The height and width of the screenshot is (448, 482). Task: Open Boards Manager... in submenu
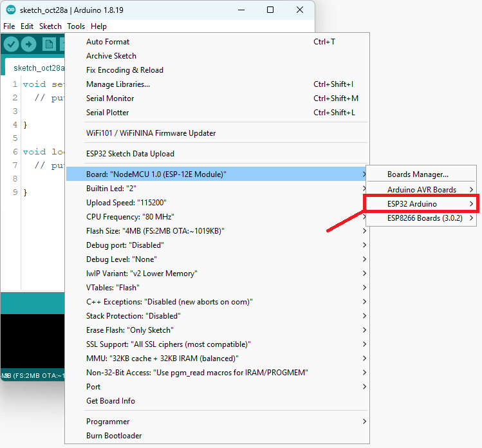(421, 174)
